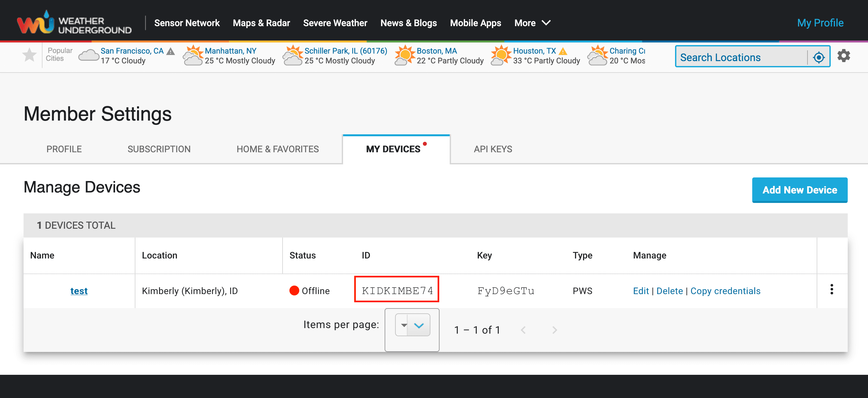The height and width of the screenshot is (398, 868).
Task: Open the SUBSCRIPTION tab
Action: coord(159,149)
